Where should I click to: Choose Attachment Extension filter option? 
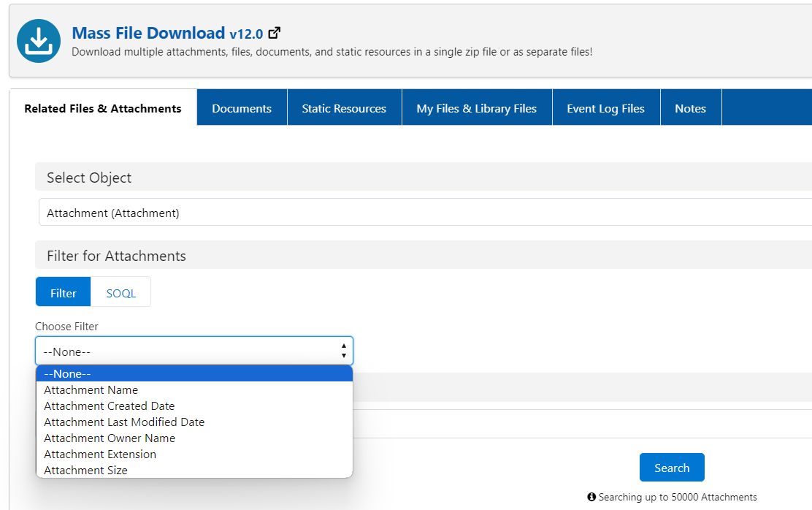pos(194,454)
